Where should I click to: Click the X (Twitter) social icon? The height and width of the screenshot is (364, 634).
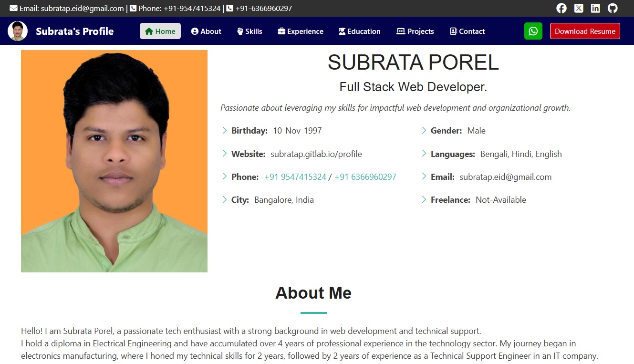[579, 8]
